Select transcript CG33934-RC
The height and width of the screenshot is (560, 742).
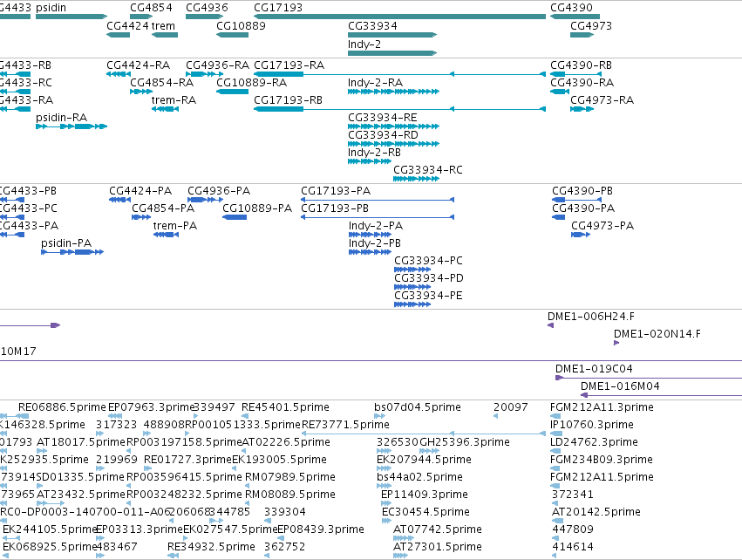(x=428, y=170)
